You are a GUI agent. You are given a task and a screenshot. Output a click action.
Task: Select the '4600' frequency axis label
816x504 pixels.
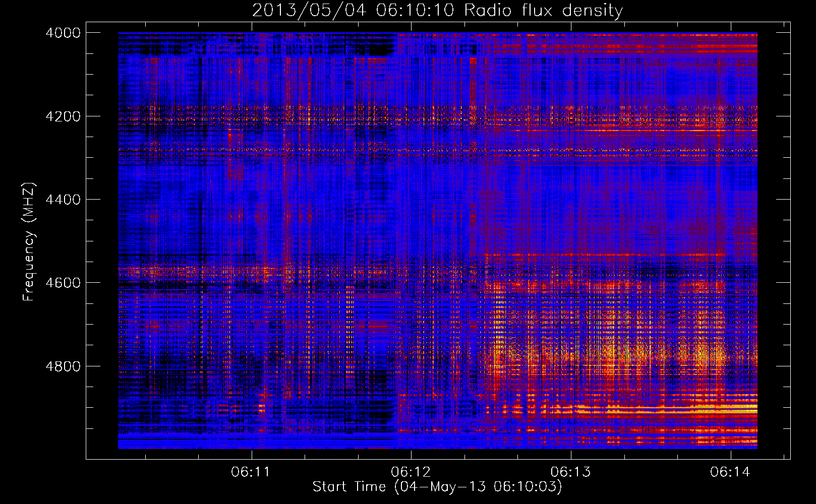63,283
